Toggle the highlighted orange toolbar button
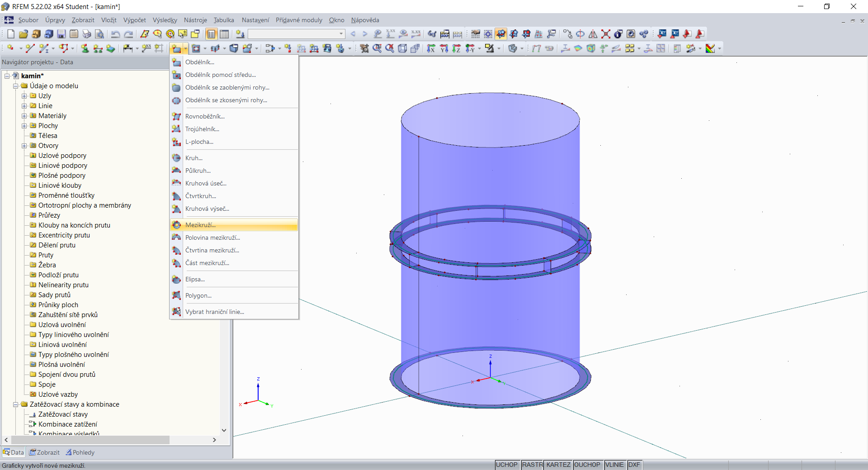The image size is (868, 470). point(501,34)
